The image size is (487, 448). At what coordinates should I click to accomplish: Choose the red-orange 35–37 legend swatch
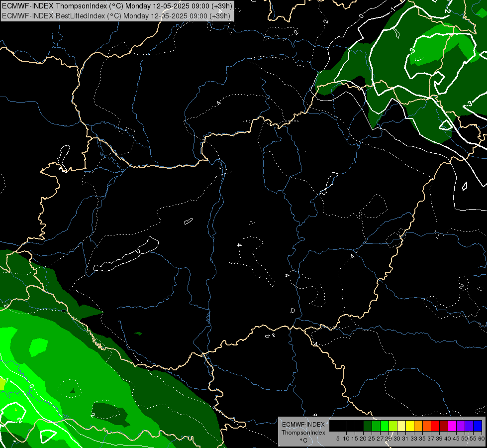coord(427,426)
